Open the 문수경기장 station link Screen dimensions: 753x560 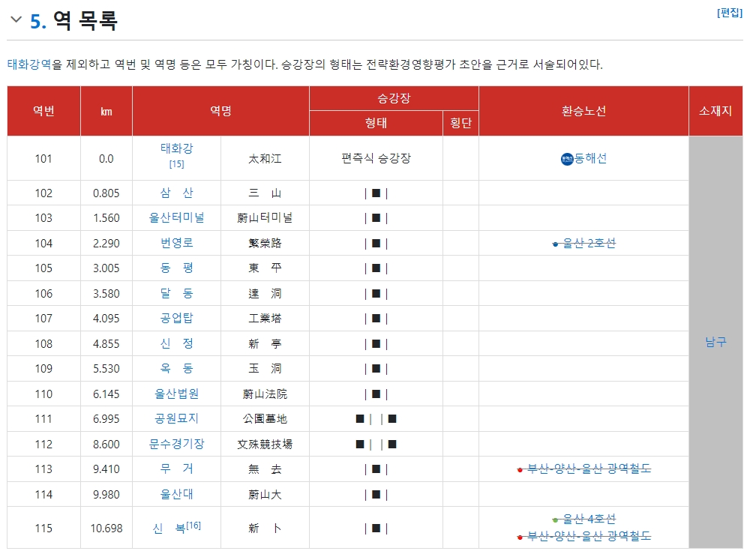pos(177,444)
